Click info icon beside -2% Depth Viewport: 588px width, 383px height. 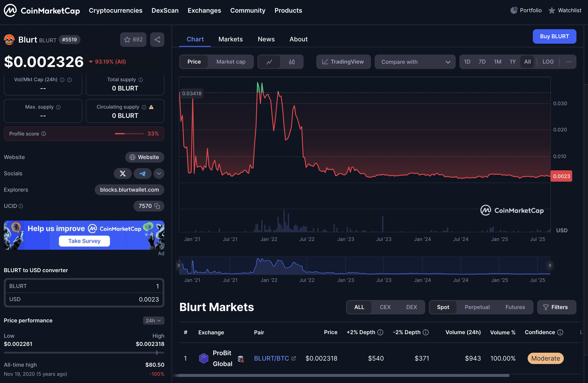[x=426, y=332]
